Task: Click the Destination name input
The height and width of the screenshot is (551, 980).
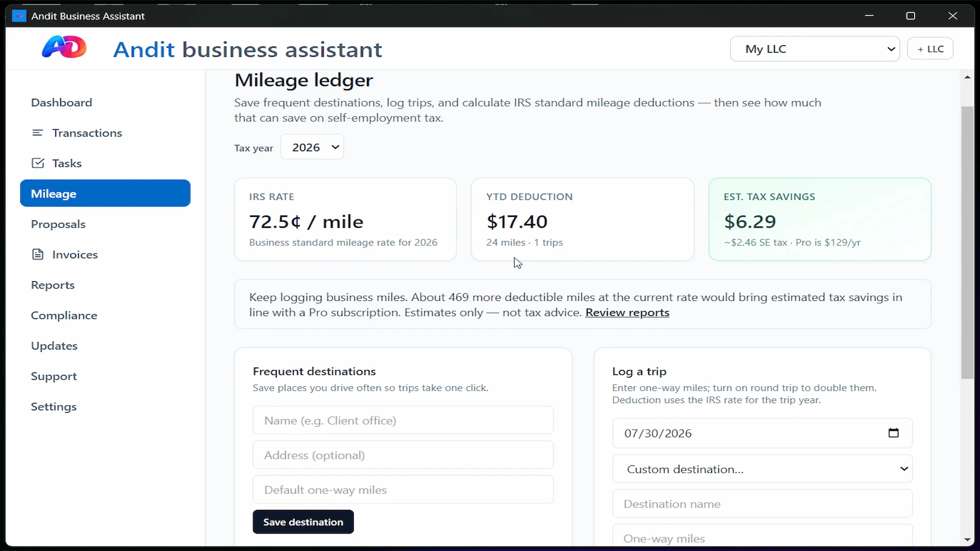Action: (x=762, y=504)
